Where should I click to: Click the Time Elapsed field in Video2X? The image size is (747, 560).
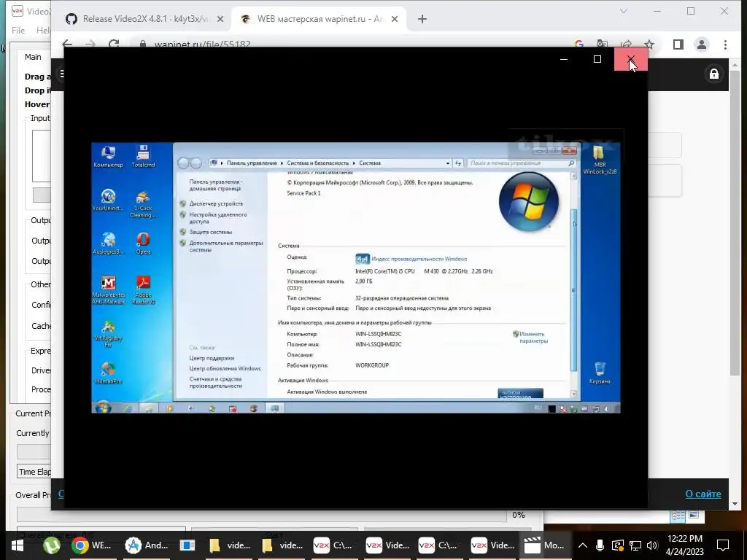tap(34, 472)
